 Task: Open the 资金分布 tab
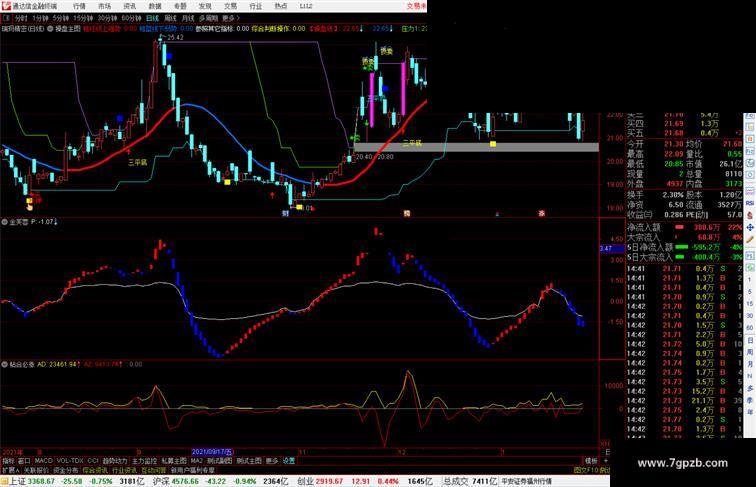[x=66, y=470]
